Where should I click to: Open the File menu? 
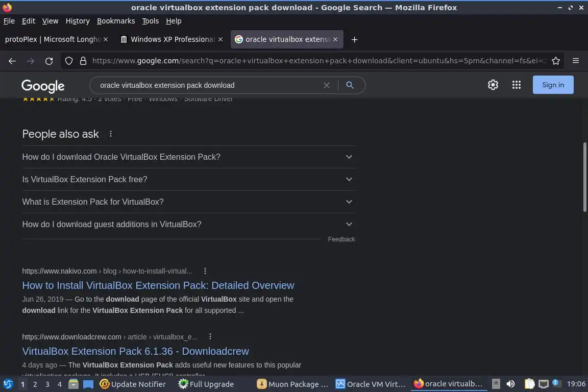point(9,21)
